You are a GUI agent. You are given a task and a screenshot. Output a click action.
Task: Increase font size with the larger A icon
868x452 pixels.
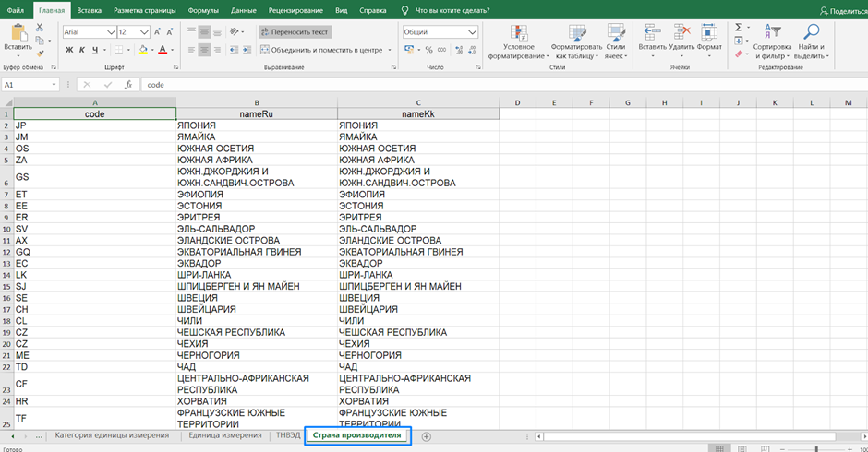pos(157,32)
